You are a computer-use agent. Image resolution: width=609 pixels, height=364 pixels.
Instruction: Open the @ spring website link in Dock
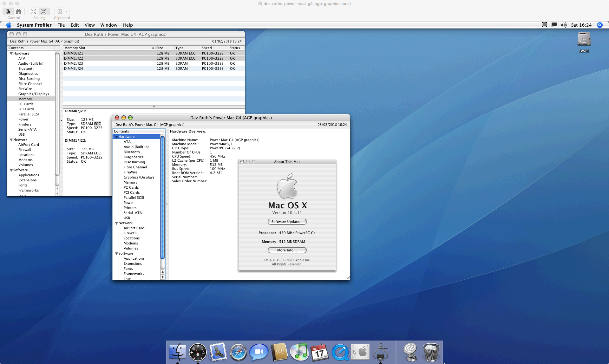coord(410,352)
